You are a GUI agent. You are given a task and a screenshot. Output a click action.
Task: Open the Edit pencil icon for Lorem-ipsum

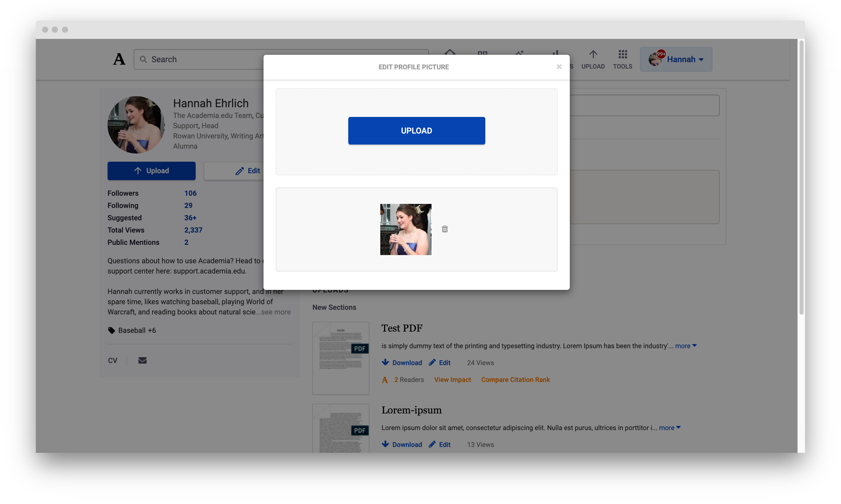click(x=432, y=444)
